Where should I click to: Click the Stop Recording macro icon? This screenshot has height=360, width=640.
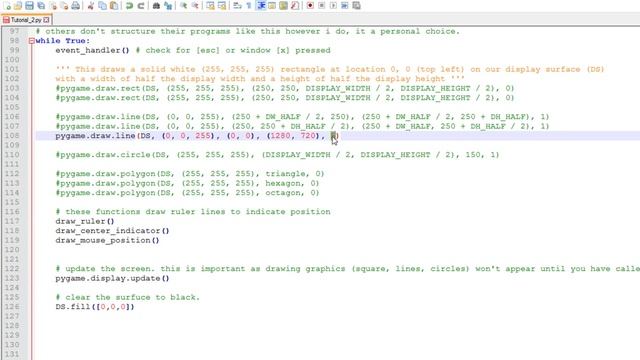(322, 6)
